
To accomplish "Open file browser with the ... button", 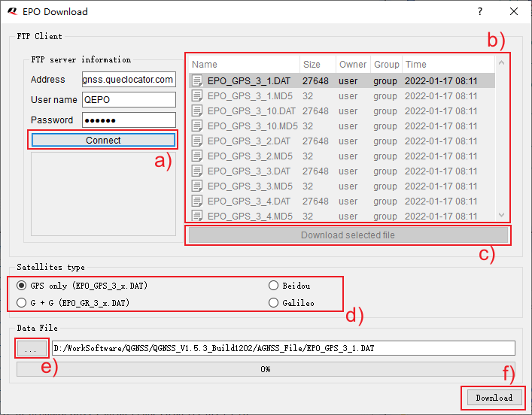I will coord(31,349).
